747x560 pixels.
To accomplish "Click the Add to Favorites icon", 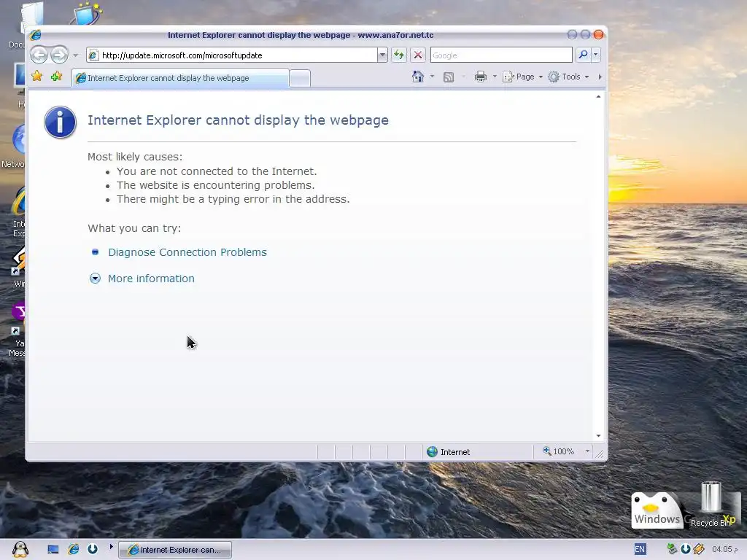I will (56, 76).
